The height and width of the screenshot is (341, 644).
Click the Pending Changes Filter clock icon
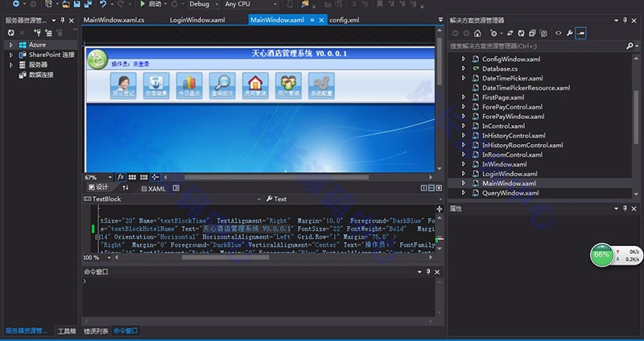coord(494,34)
